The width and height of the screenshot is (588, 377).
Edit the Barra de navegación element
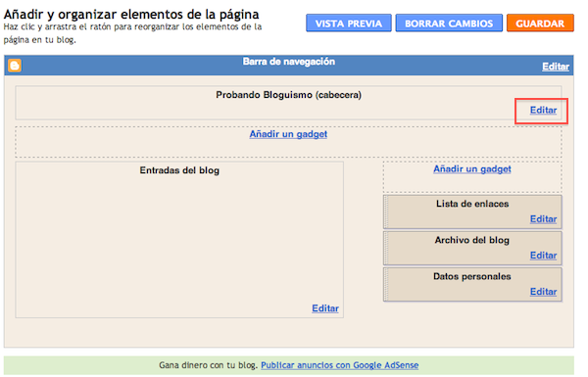pyautogui.click(x=556, y=67)
